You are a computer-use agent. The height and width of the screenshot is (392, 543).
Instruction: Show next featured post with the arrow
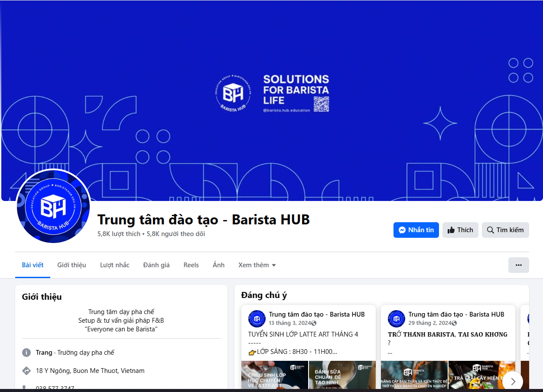coord(513,381)
